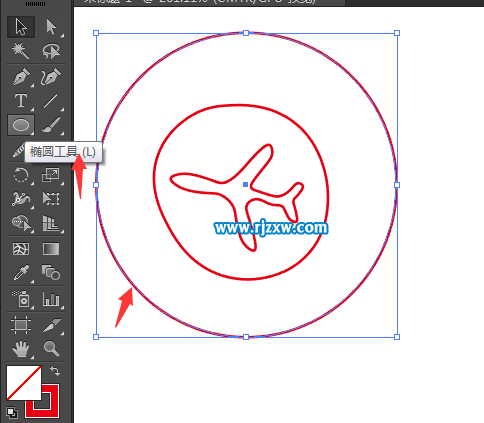Select the Ellipse tool
Image resolution: width=484 pixels, height=423 pixels.
[21, 125]
